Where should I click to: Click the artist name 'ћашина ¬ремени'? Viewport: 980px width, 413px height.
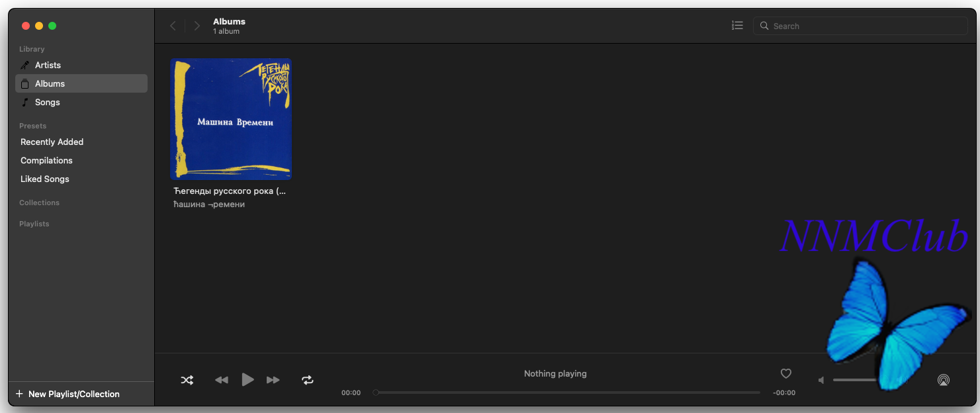[209, 205]
